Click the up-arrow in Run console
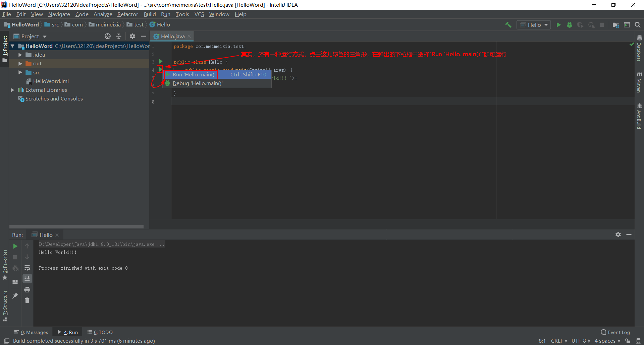 click(27, 246)
